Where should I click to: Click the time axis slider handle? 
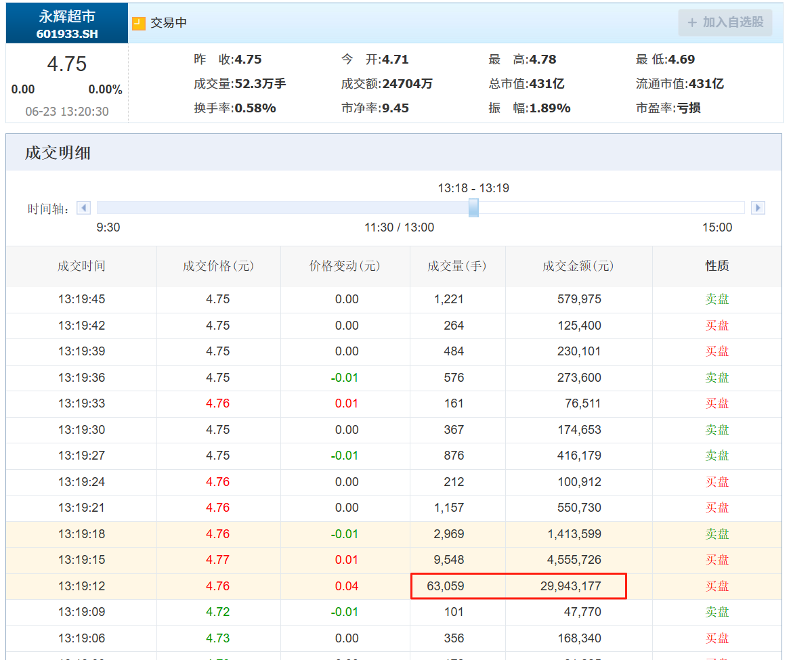coord(473,208)
